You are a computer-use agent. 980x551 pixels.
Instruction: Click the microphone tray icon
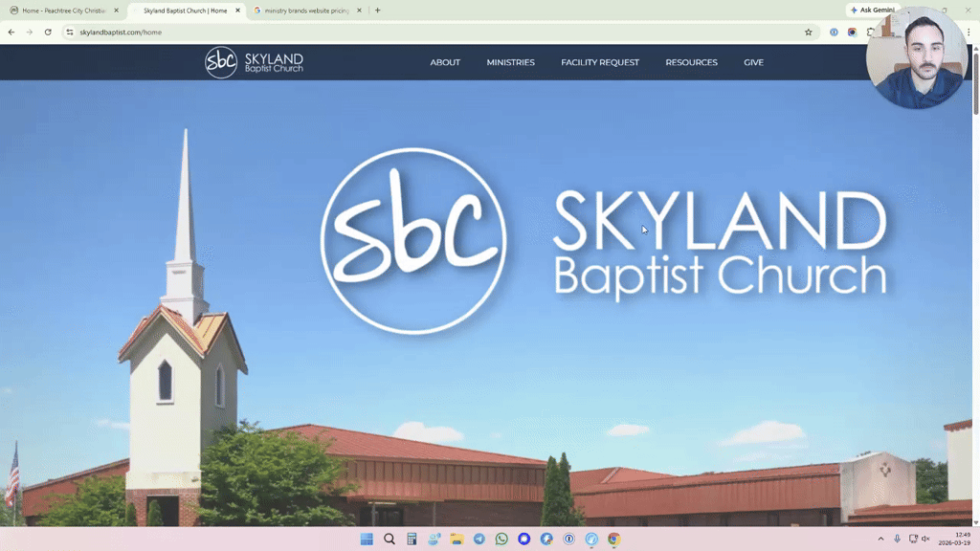pyautogui.click(x=897, y=539)
